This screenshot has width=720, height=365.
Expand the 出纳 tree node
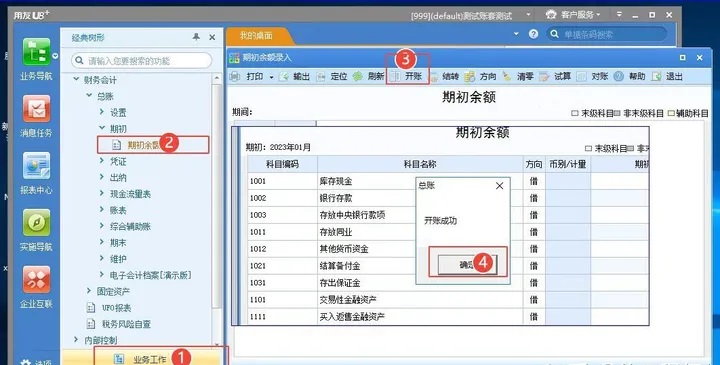pos(102,177)
